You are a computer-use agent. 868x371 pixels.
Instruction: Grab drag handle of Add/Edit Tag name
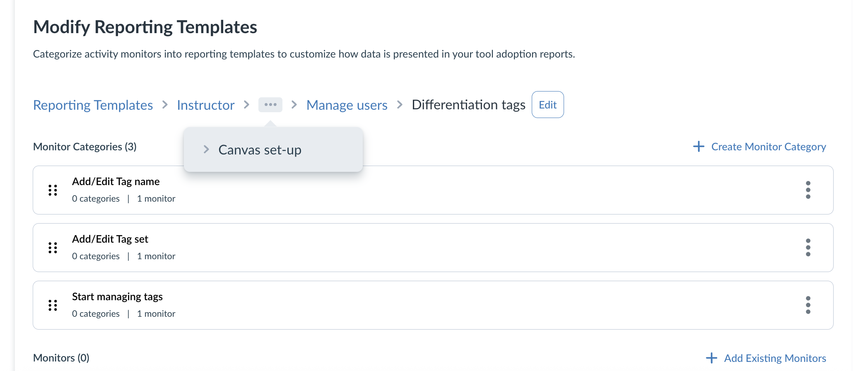(53, 190)
